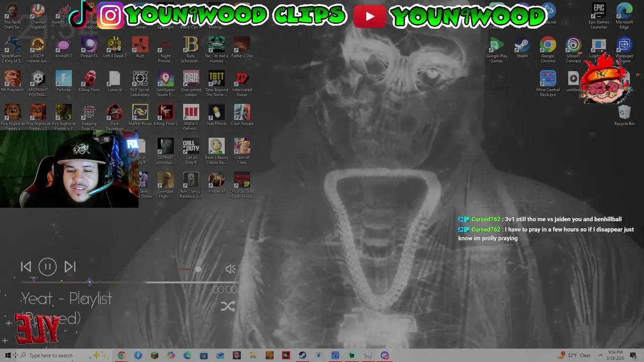Image resolution: width=644 pixels, height=362 pixels.
Task: Show hidden system tray icons
Action: [600, 355]
